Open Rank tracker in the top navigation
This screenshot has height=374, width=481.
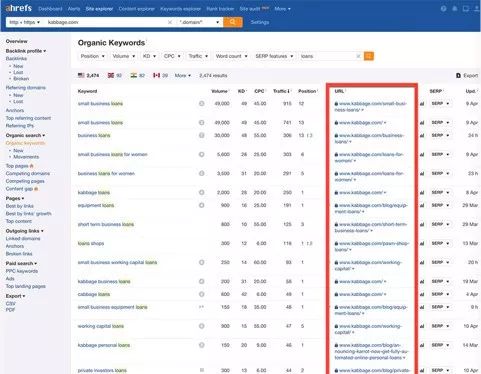[x=220, y=9]
